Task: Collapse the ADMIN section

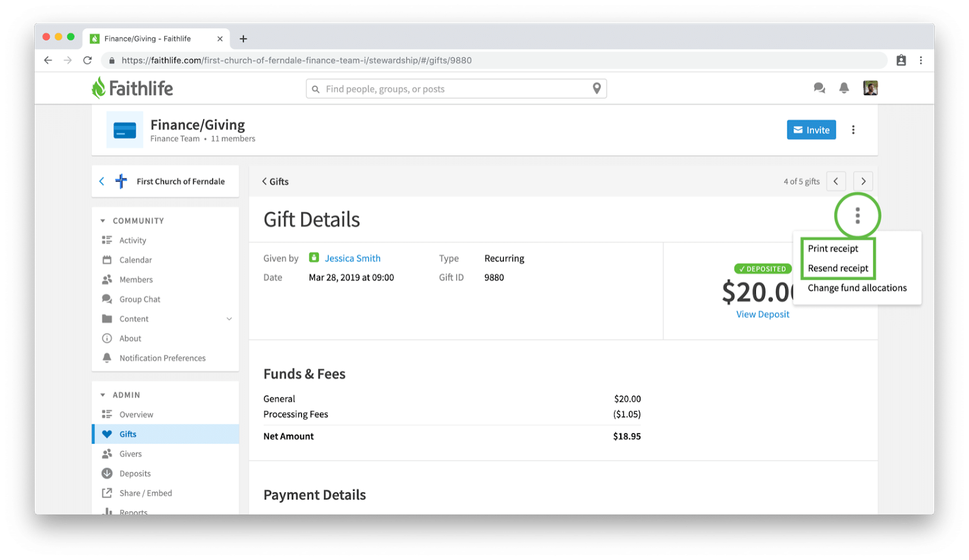Action: (x=103, y=395)
